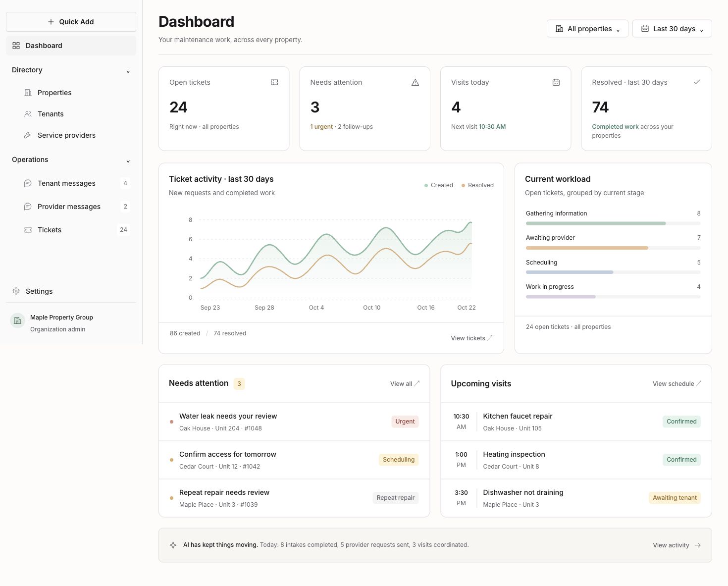Click the Properties building icon

click(28, 93)
